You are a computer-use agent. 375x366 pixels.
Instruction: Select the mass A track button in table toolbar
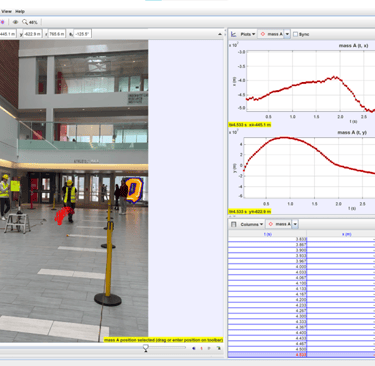coord(279,224)
